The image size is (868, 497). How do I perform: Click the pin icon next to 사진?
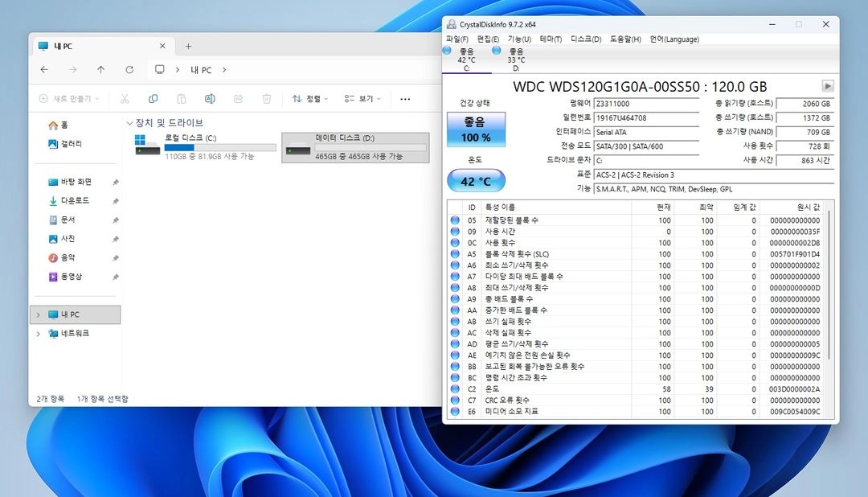tap(115, 239)
